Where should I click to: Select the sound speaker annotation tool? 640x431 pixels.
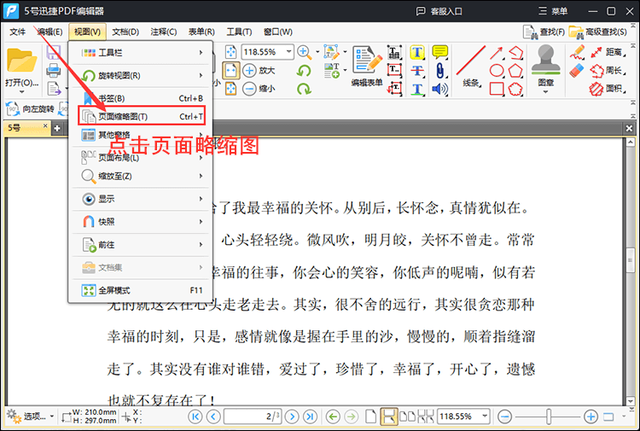440,89
